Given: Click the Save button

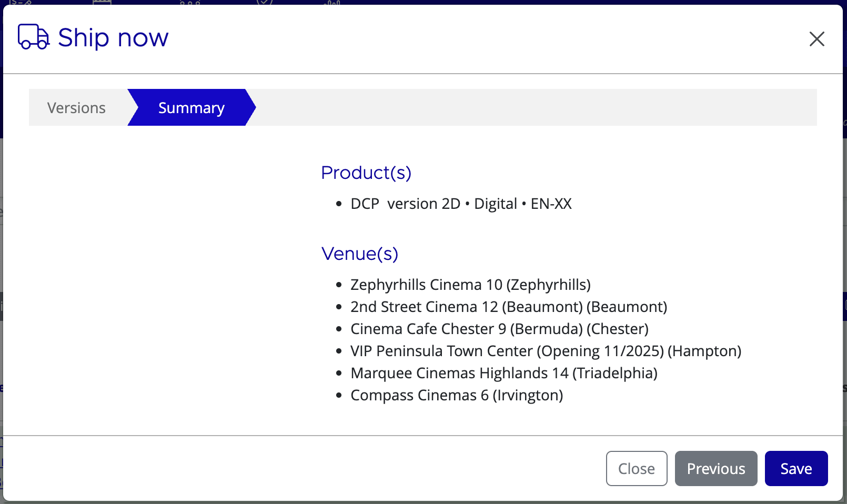Looking at the screenshot, I should [796, 468].
